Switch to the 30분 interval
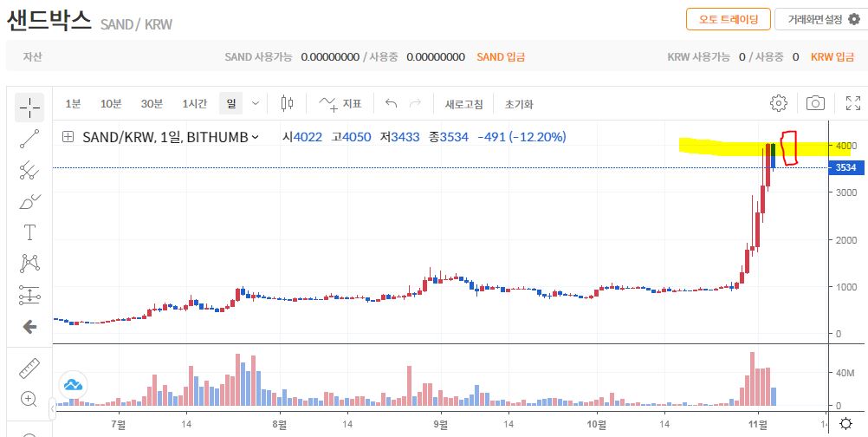 point(152,103)
